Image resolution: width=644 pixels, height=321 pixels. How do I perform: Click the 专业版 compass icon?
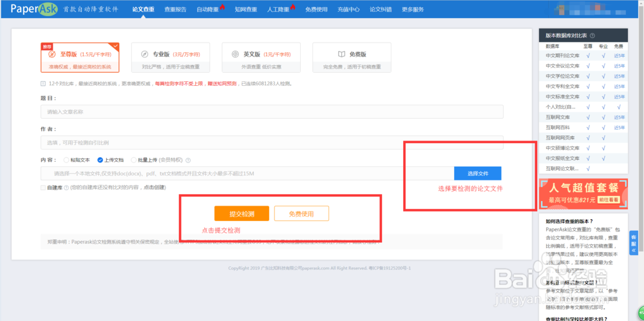click(x=144, y=54)
